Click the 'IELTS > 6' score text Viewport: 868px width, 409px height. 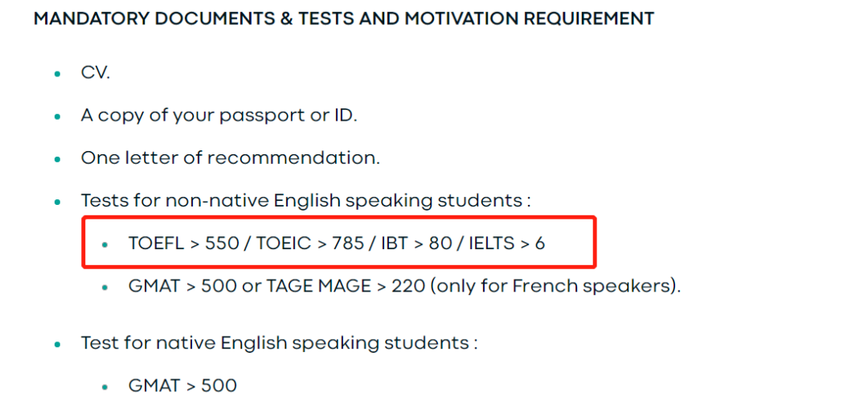coord(508,243)
